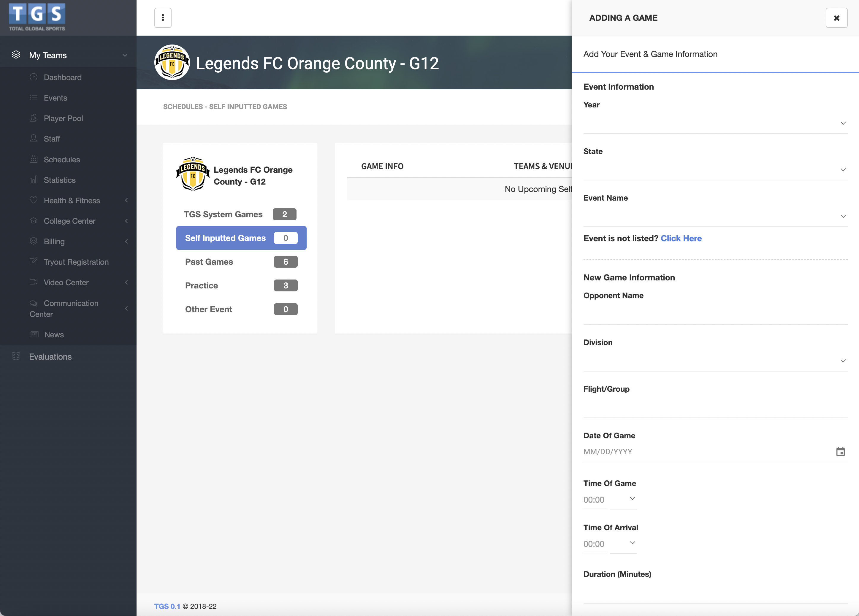The image size is (859, 616).
Task: Expand the Billing submenu arrow
Action: 126,241
